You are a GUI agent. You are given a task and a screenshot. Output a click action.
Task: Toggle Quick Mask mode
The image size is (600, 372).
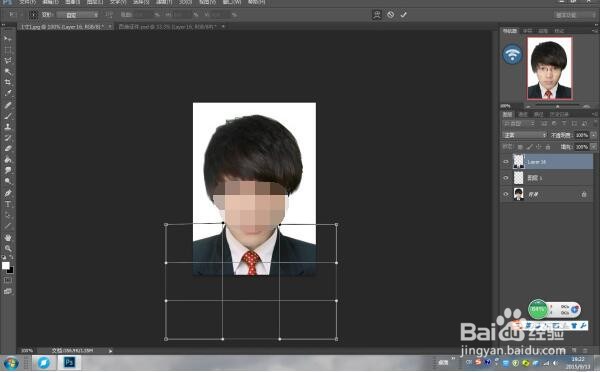(x=8, y=281)
